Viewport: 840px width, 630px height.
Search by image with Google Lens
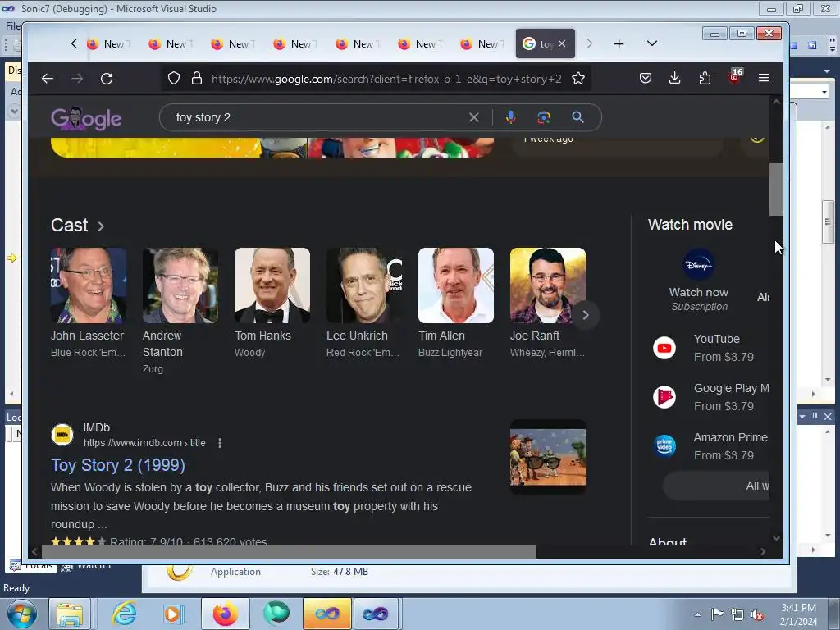pyautogui.click(x=544, y=117)
